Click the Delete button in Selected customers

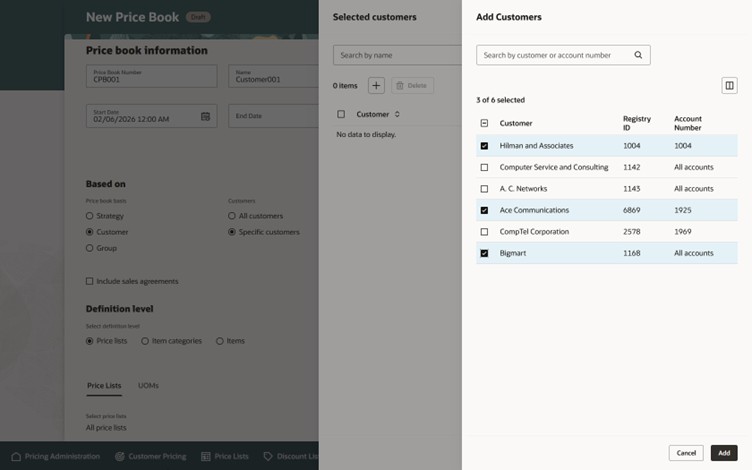pos(412,85)
